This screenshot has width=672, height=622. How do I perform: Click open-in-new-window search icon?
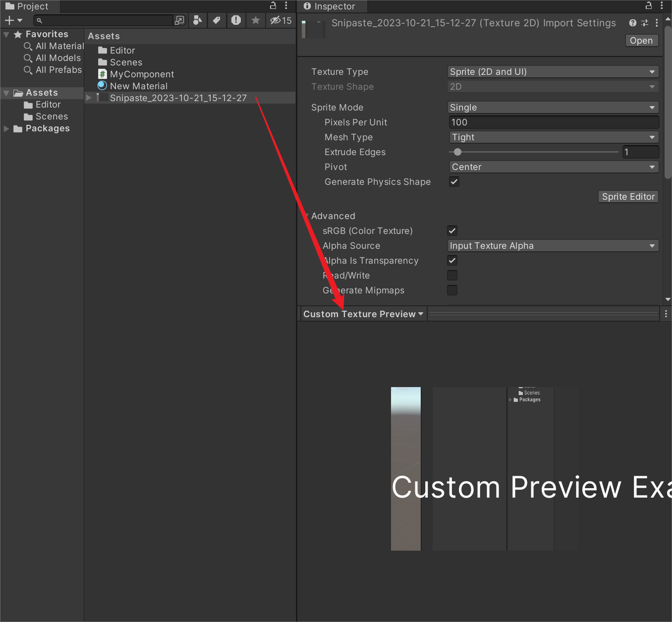[179, 20]
